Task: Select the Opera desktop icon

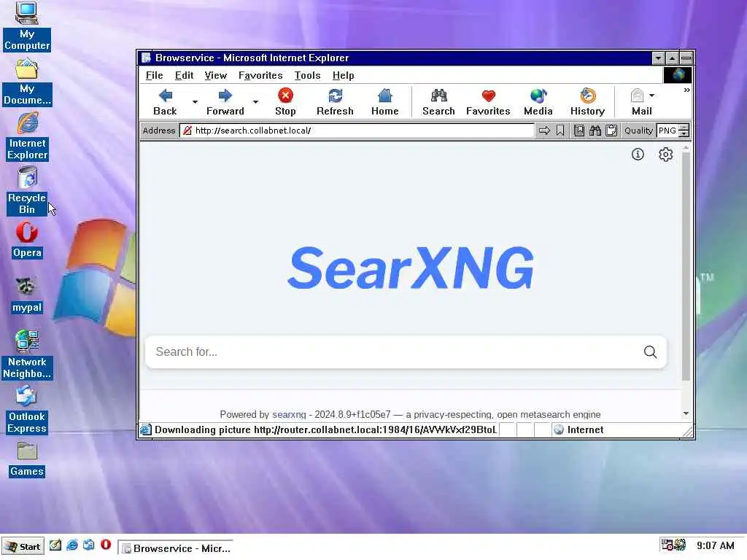Action: coord(27,241)
